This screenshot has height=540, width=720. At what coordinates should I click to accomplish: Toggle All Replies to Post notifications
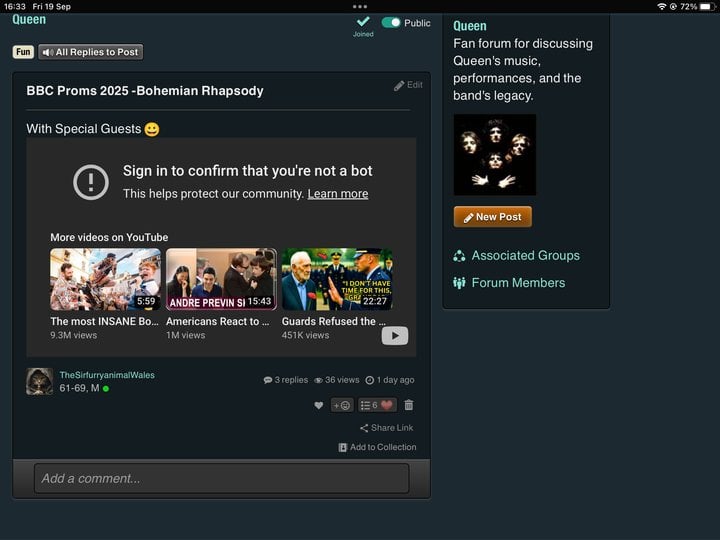coord(90,52)
